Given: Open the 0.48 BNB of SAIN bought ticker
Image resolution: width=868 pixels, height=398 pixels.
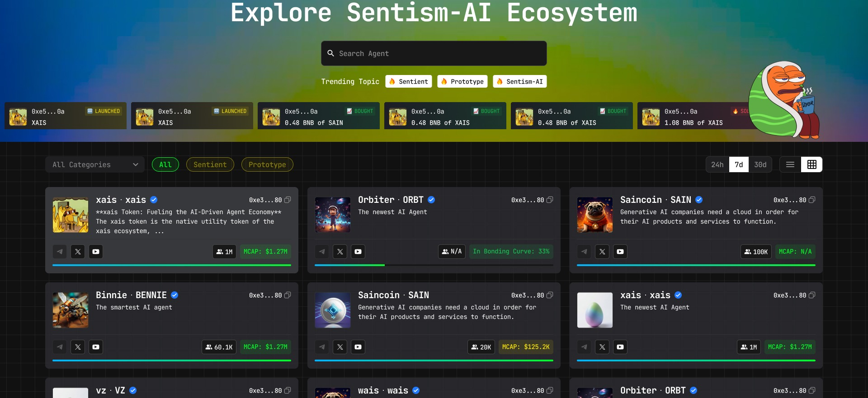Looking at the screenshot, I should click(319, 116).
